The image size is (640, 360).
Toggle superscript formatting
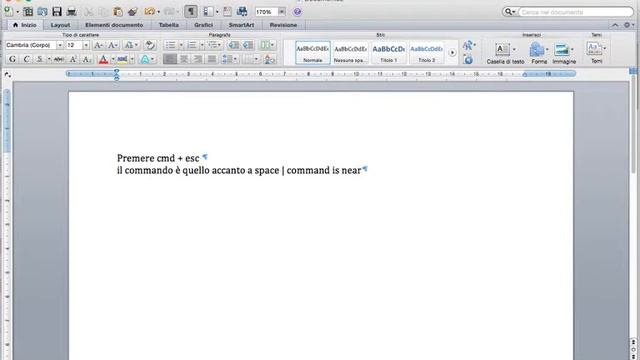[73, 59]
